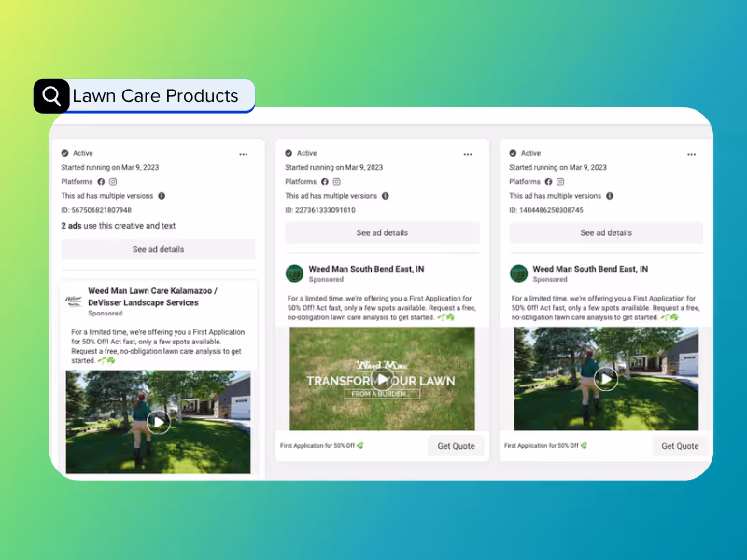Click the Weed Man South Bend profile picture
The height and width of the screenshot is (560, 747).
pyautogui.click(x=294, y=273)
